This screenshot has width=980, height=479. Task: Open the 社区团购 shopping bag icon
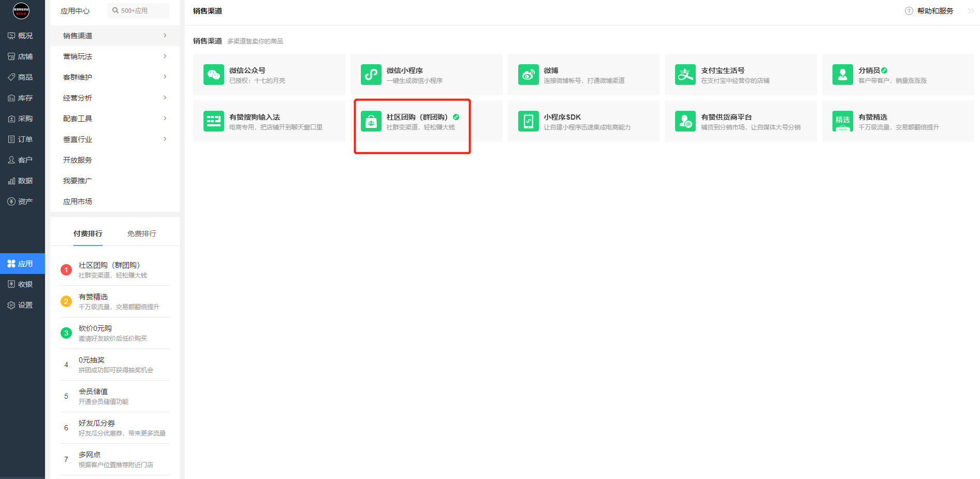pos(371,121)
